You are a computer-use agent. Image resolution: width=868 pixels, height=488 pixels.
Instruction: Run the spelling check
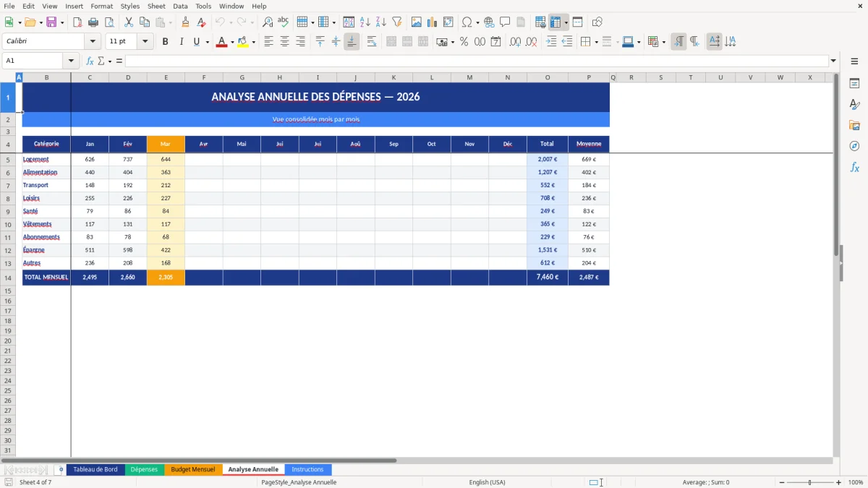pos(284,22)
